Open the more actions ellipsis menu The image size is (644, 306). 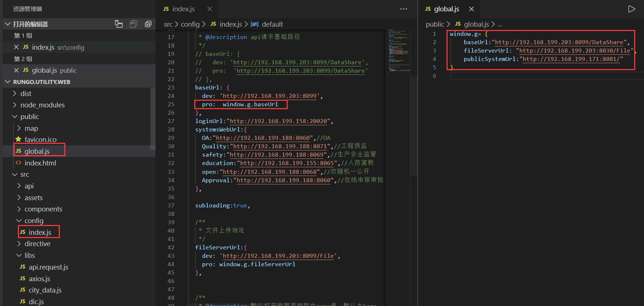coord(403,9)
